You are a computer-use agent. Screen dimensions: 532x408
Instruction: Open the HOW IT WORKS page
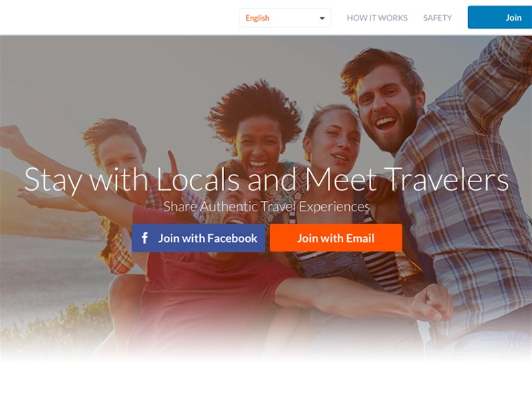[x=377, y=18]
